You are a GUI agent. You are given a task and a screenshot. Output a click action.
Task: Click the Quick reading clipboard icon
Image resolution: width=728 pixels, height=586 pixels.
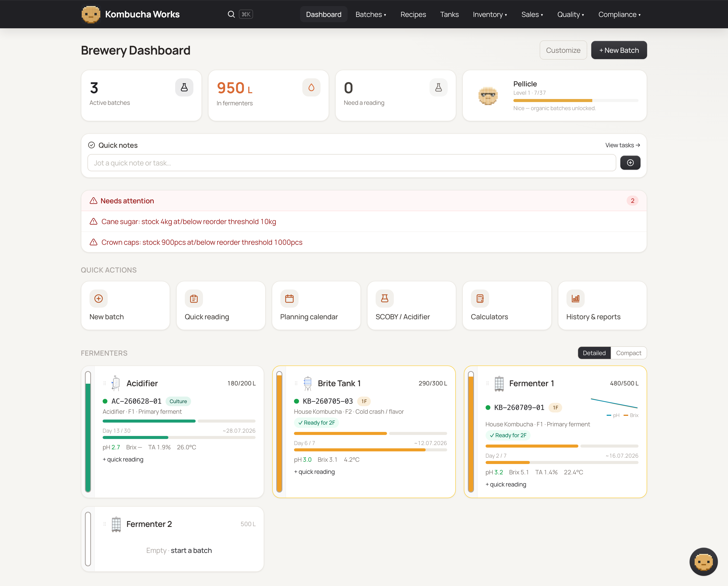click(194, 298)
